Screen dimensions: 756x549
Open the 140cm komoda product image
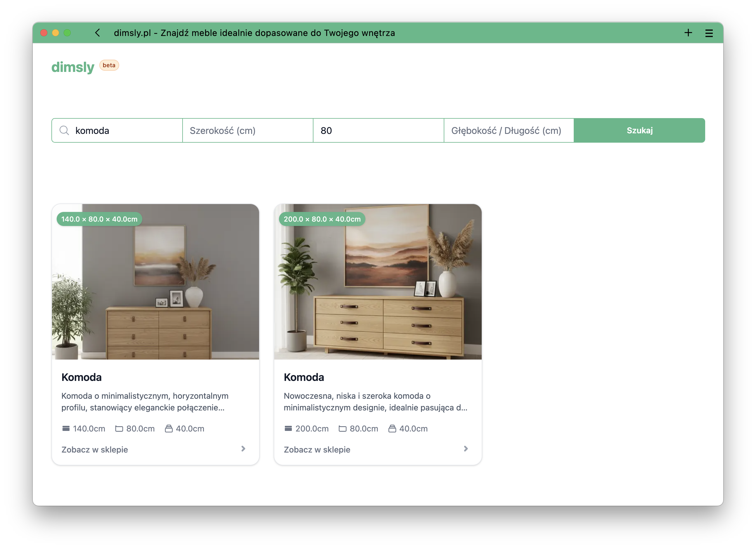pos(155,287)
